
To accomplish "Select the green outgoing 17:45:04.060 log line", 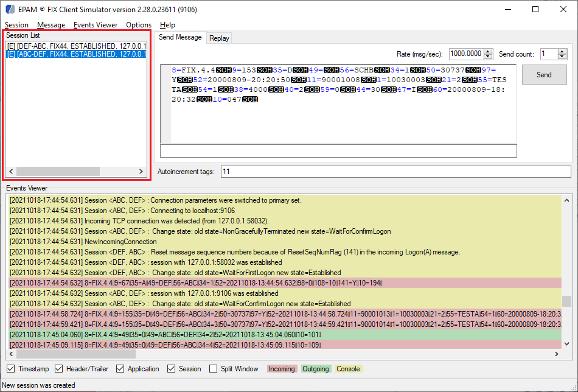I will (285, 334).
